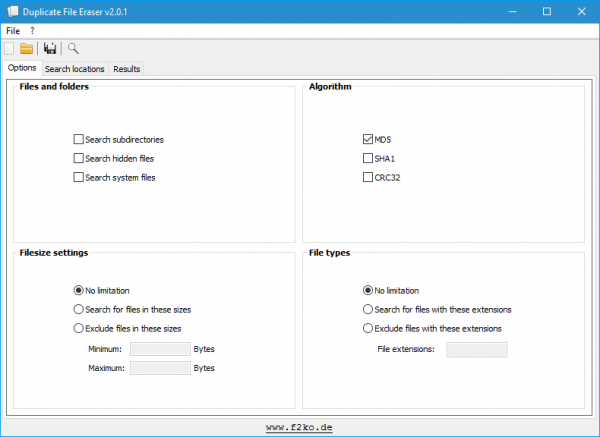
Task: Open a saved project with folder icon
Action: [x=26, y=49]
